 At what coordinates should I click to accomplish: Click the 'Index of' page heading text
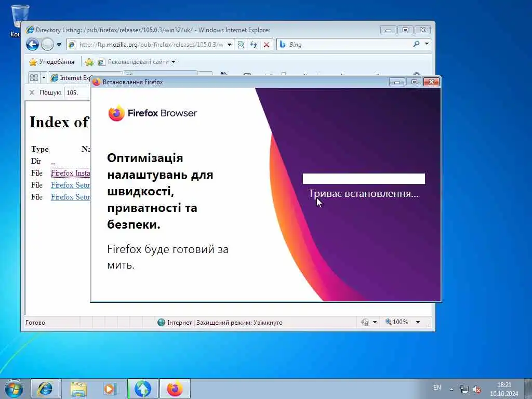click(59, 122)
